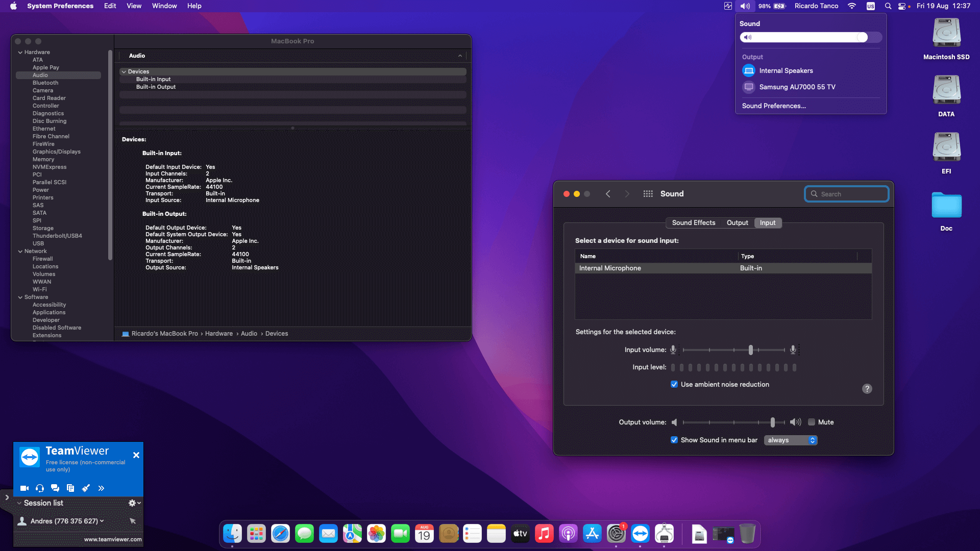This screenshot has width=980, height=551.
Task: Uncheck Show Sound in menu bar
Action: click(x=674, y=440)
